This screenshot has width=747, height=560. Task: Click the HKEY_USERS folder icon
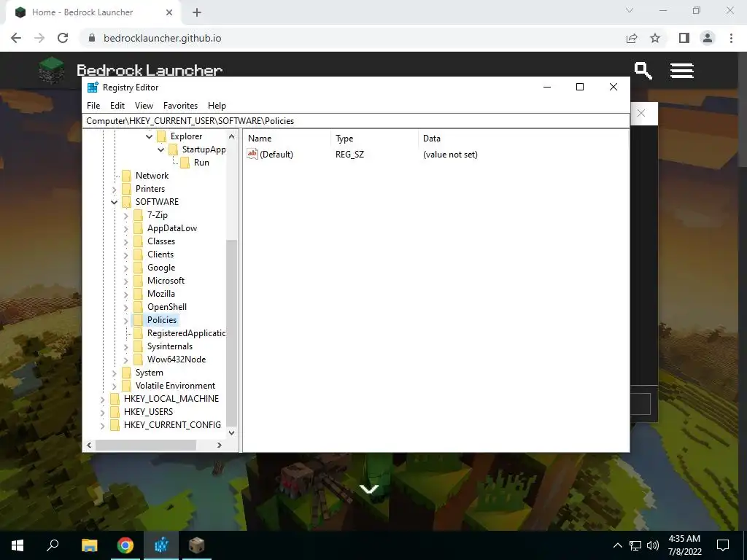115,412
